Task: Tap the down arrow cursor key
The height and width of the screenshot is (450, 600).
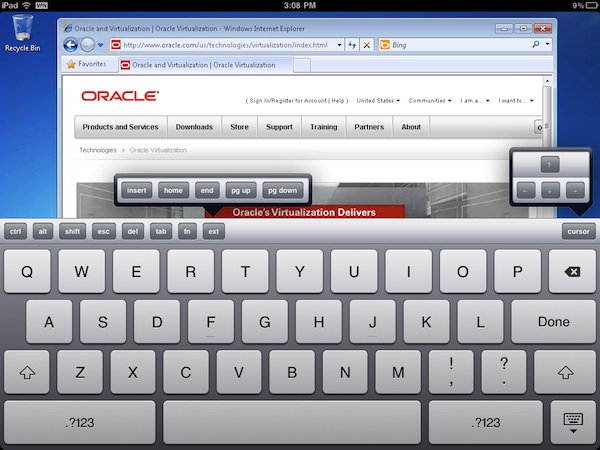Action: pyautogui.click(x=550, y=191)
